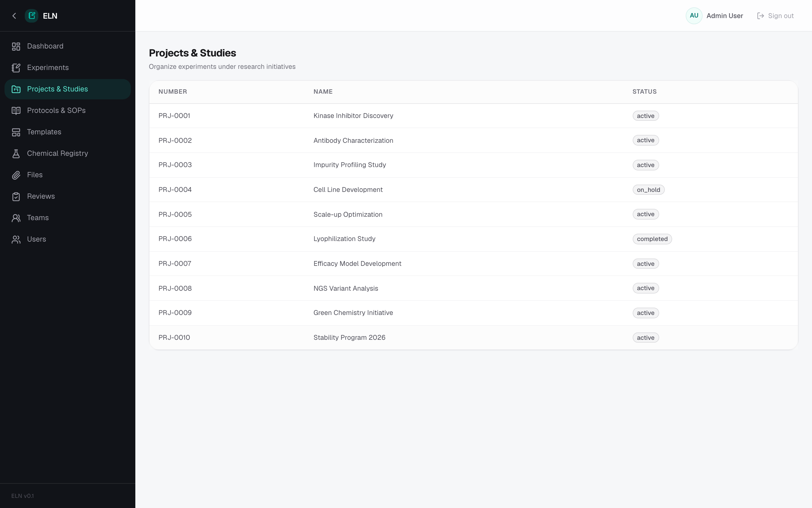The width and height of the screenshot is (812, 508).
Task: Open Green Chemistry Initiative project
Action: point(353,313)
